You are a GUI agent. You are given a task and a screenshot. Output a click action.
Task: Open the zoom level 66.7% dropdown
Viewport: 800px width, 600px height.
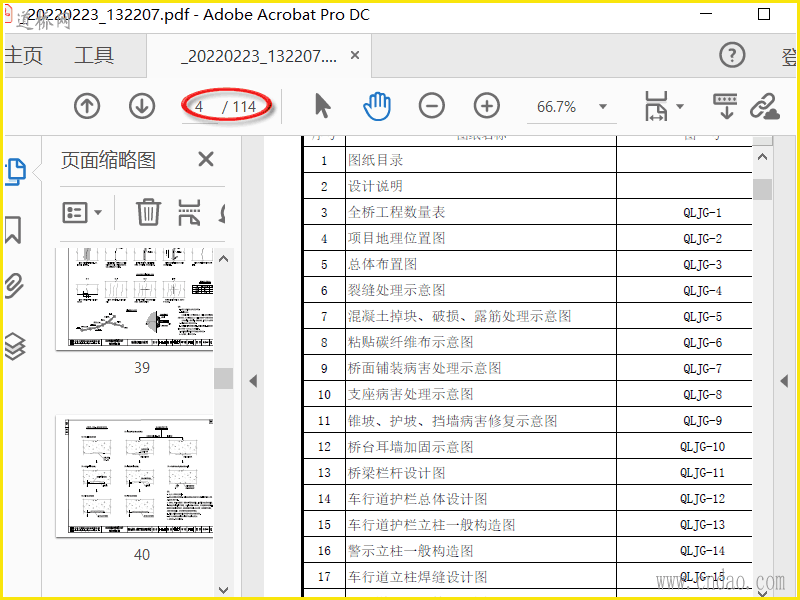point(603,107)
